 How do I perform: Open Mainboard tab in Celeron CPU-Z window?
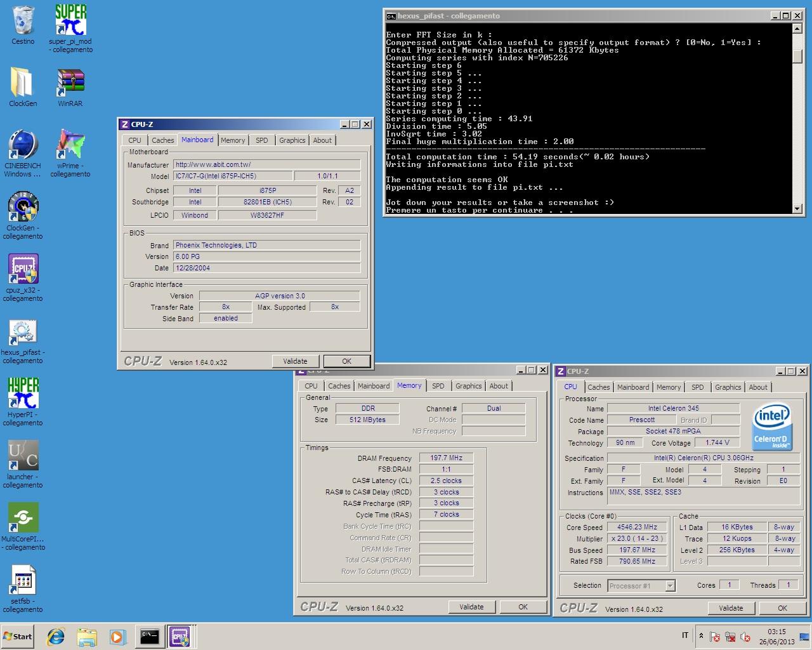[633, 387]
